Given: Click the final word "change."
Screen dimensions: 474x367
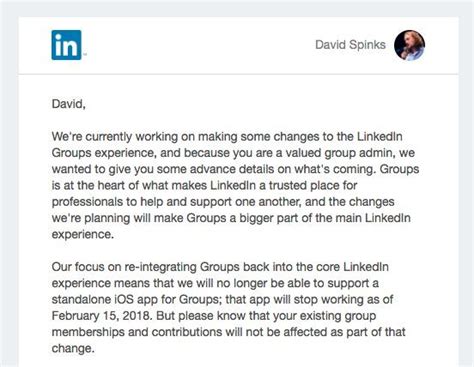Looking at the screenshot, I should [73, 348].
